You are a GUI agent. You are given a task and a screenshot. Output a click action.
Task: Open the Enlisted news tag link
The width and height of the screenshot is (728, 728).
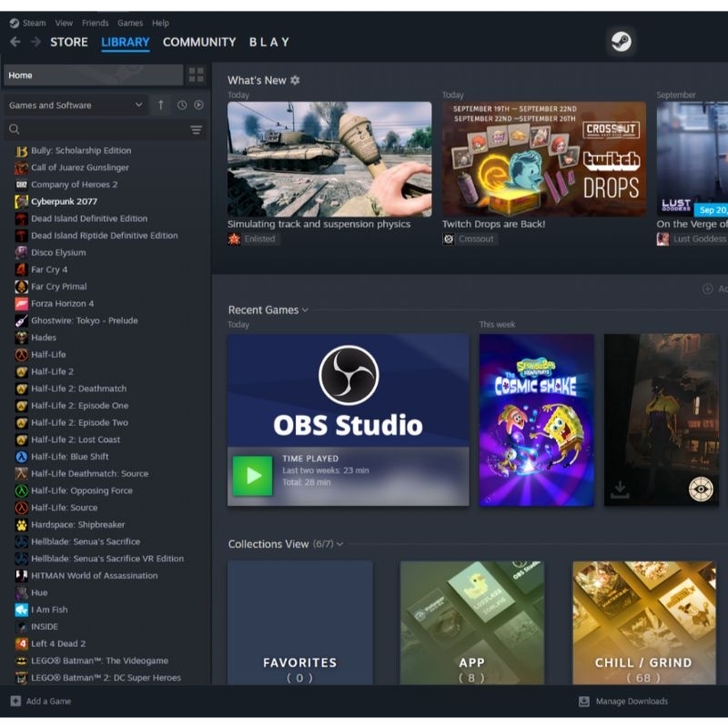coord(260,239)
